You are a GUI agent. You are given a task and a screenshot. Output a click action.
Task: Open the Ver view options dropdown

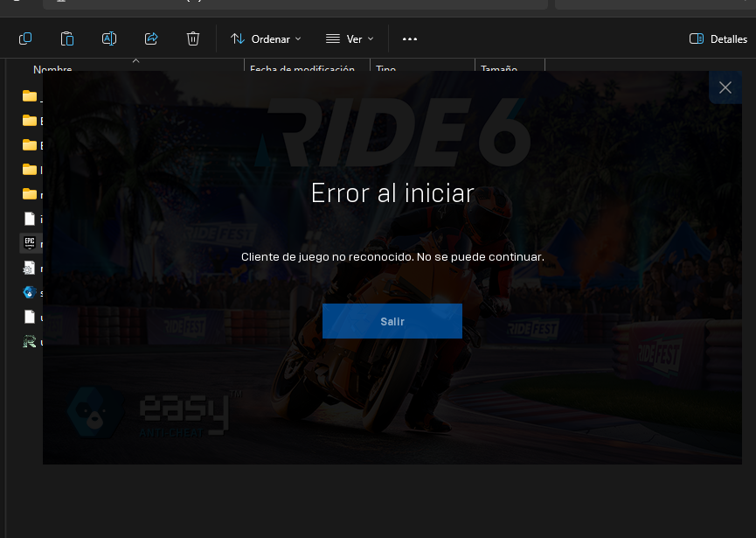[x=350, y=39]
